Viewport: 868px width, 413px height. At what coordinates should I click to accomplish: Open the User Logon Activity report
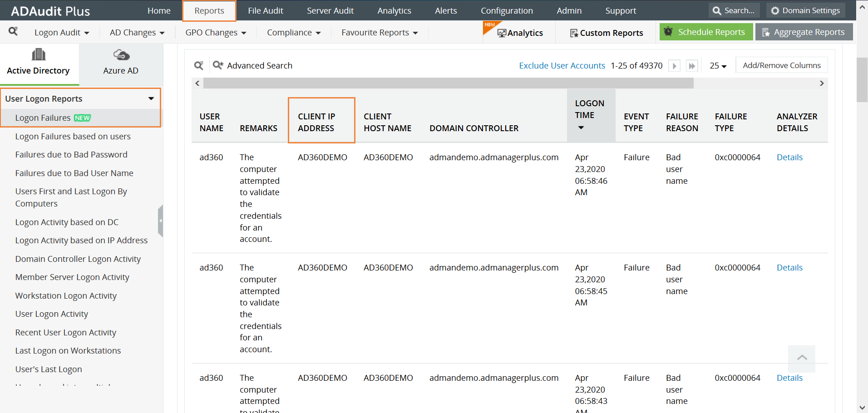click(x=52, y=314)
